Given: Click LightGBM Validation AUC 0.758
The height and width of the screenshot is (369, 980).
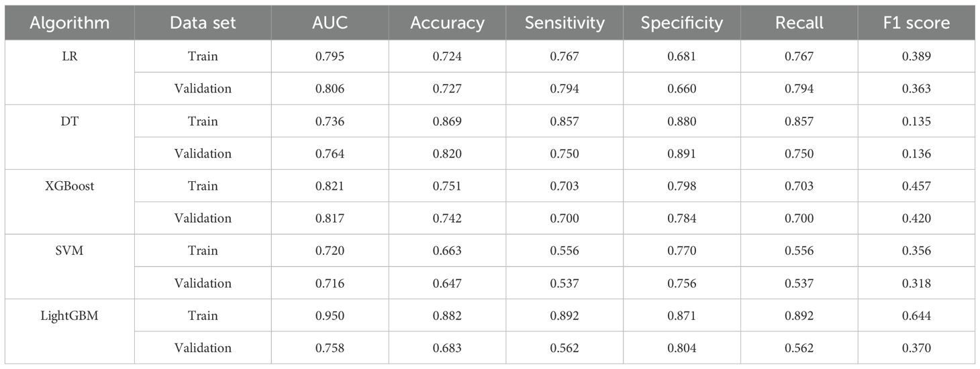Looking at the screenshot, I should coord(330,348).
